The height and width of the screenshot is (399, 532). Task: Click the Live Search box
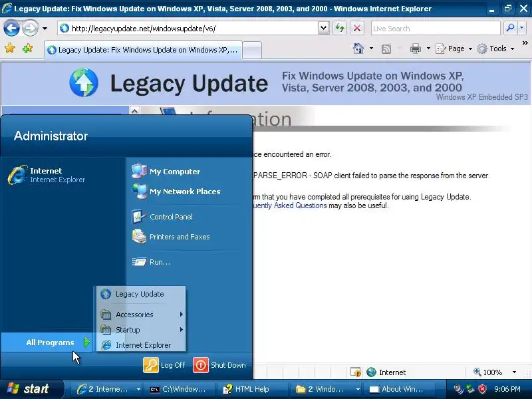tap(436, 29)
